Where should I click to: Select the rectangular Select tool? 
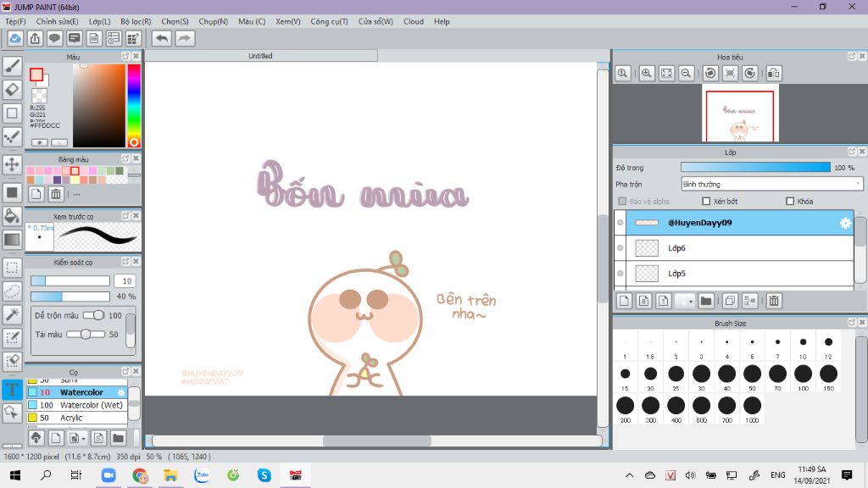click(12, 268)
